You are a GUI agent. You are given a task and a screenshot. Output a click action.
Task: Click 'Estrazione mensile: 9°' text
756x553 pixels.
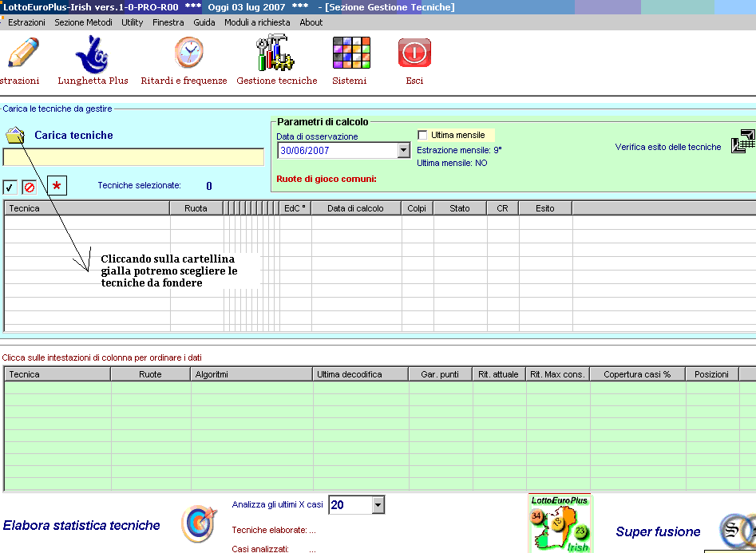[x=459, y=150]
